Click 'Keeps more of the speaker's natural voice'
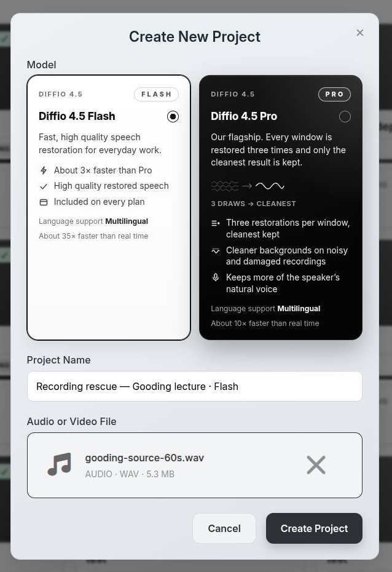392x572 pixels. (x=283, y=283)
